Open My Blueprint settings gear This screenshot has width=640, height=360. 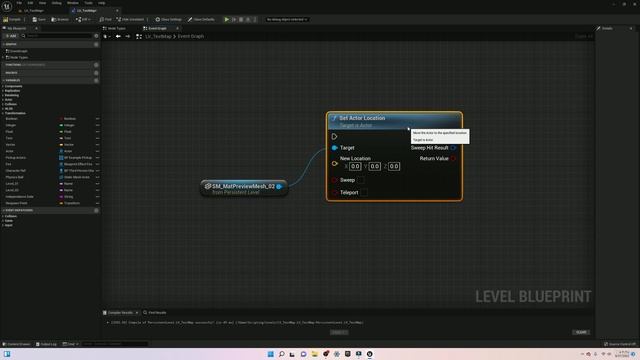[x=96, y=36]
